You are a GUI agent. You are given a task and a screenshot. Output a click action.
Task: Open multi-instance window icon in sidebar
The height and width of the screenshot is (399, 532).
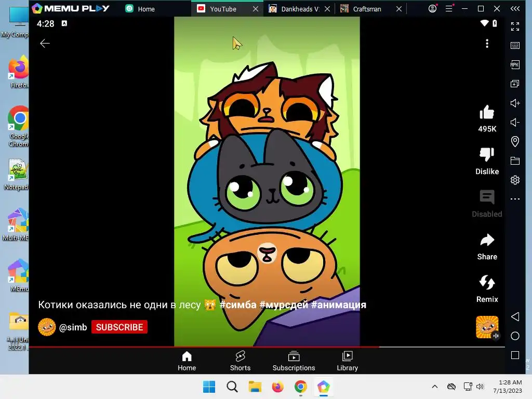point(515,84)
